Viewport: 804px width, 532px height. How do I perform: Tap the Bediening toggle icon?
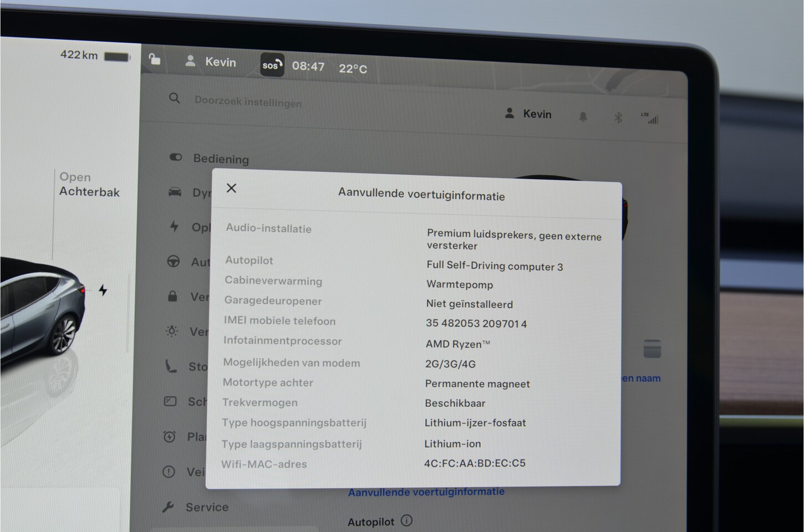click(175, 157)
